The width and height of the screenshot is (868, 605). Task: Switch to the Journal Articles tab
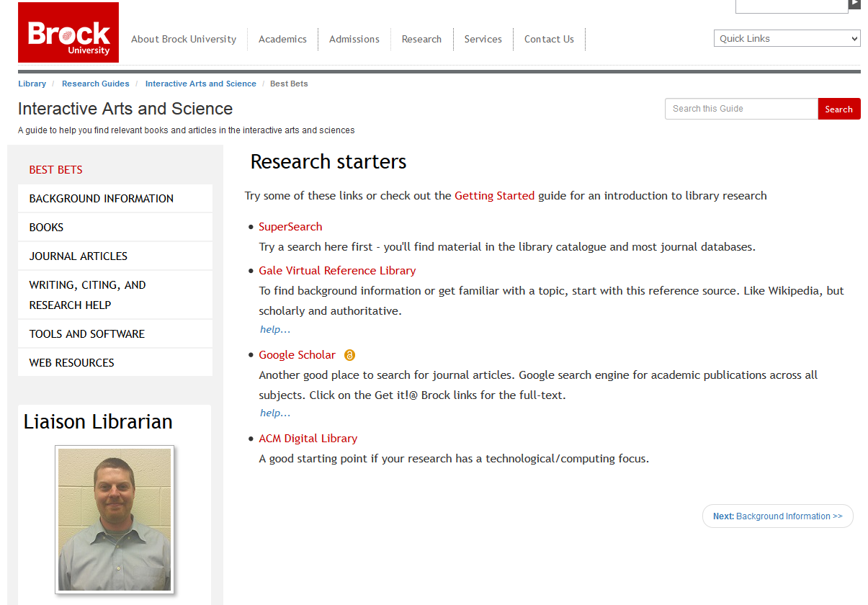click(x=115, y=256)
